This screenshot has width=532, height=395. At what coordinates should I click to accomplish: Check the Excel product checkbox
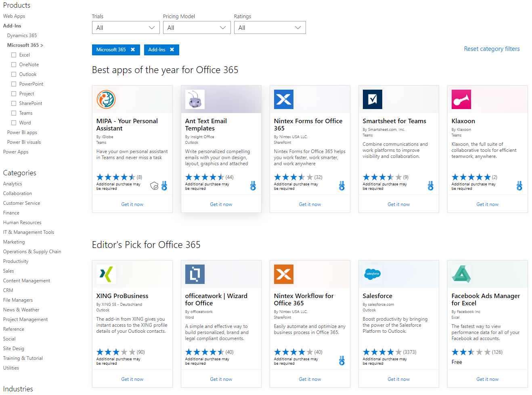coord(14,55)
